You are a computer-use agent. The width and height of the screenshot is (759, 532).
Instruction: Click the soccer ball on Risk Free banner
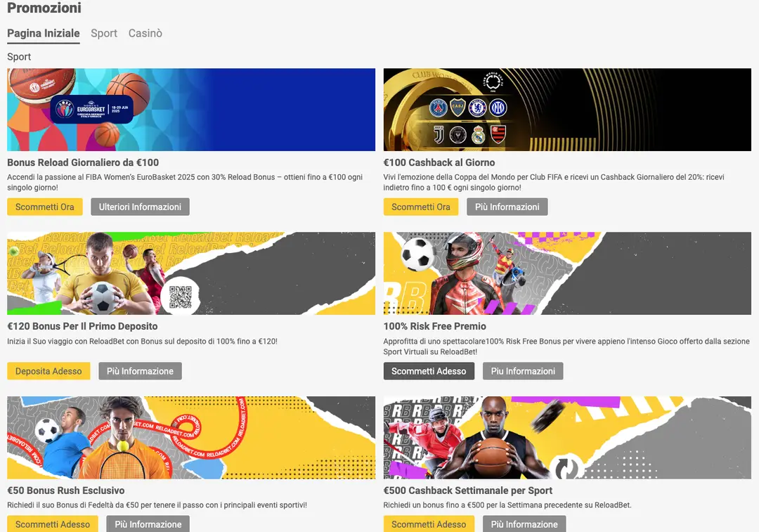coord(418,254)
